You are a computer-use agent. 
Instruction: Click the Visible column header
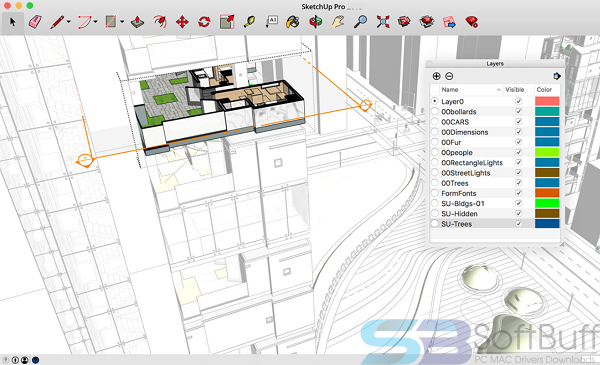(515, 90)
